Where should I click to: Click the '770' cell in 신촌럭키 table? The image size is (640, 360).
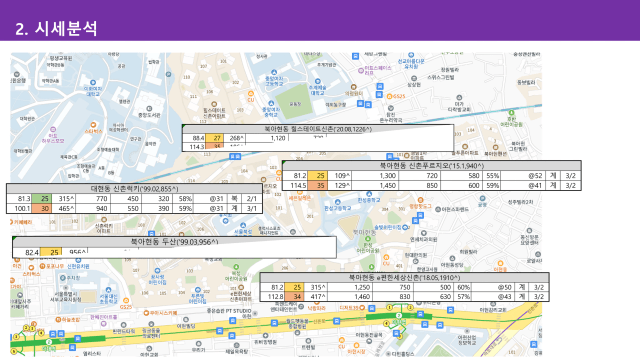[x=93, y=199]
